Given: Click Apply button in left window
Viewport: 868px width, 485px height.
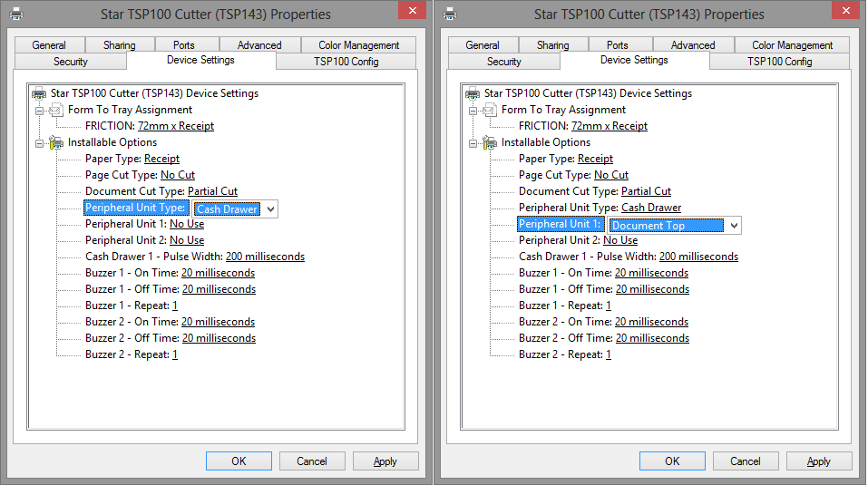Looking at the screenshot, I should (x=385, y=461).
